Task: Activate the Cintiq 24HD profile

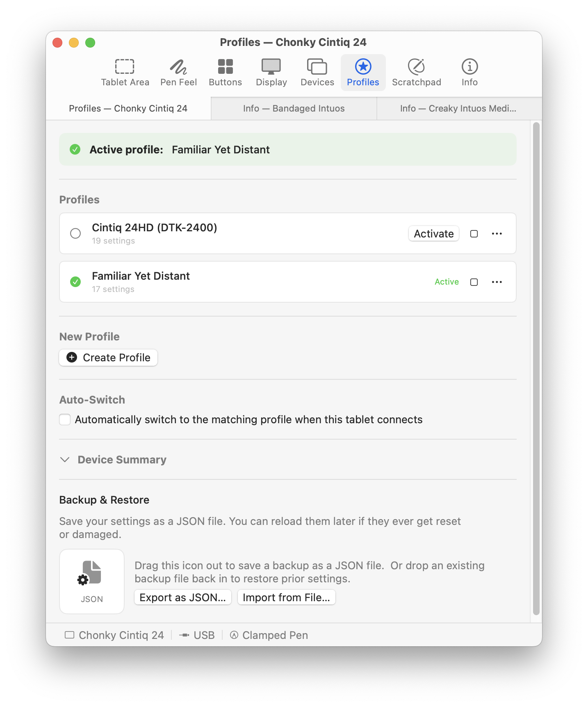Action: (434, 234)
